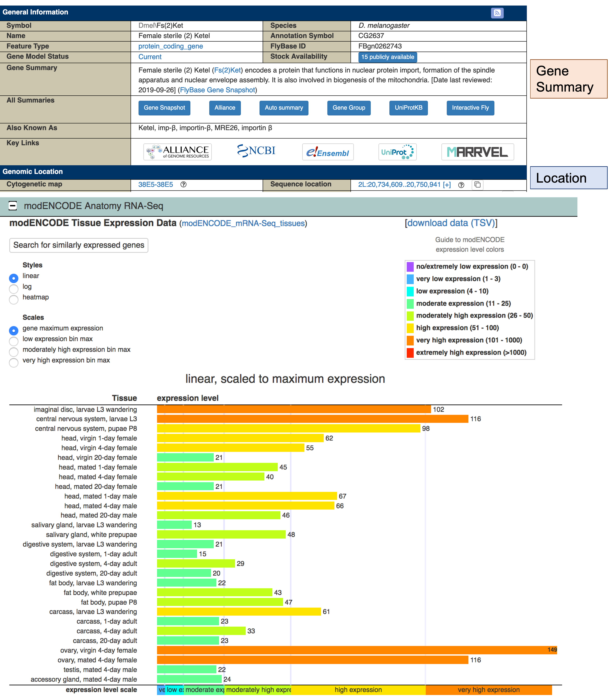
Task: Click the ovary, virgin 4-day female bar
Action: [x=357, y=650]
